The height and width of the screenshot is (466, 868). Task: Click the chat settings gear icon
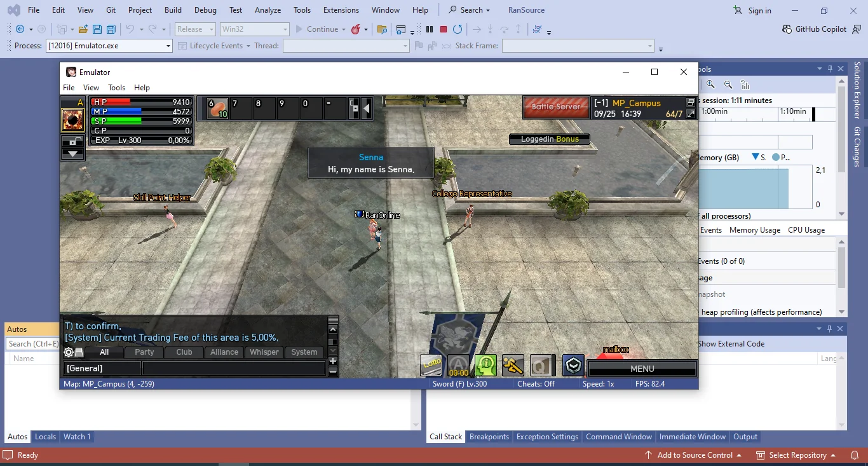[69, 352]
